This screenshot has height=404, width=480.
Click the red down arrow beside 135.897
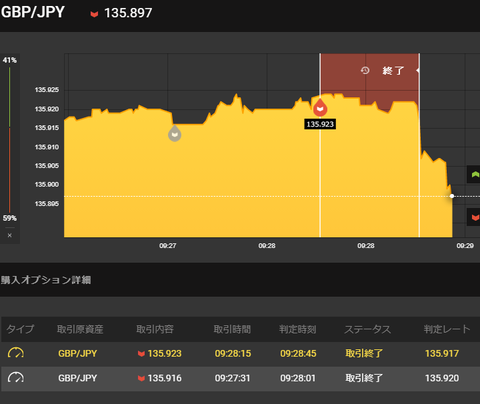(x=94, y=14)
